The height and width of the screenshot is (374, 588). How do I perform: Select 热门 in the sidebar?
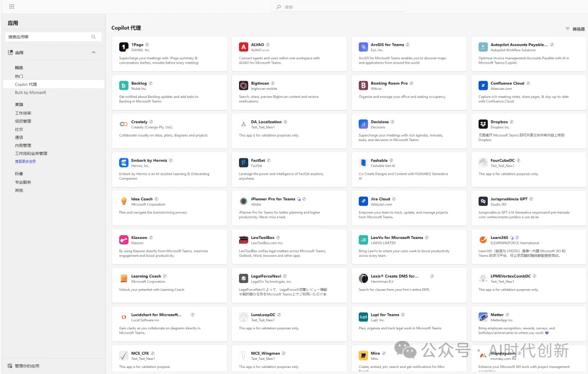[x=19, y=76]
